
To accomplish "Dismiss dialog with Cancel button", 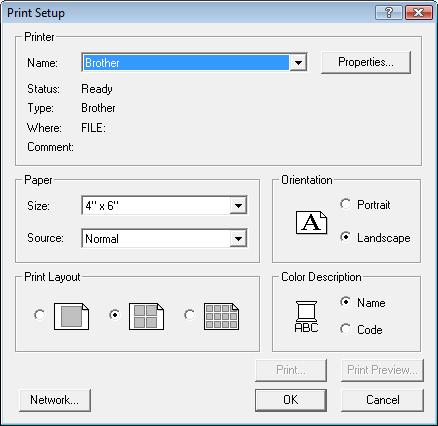I will coord(382,400).
